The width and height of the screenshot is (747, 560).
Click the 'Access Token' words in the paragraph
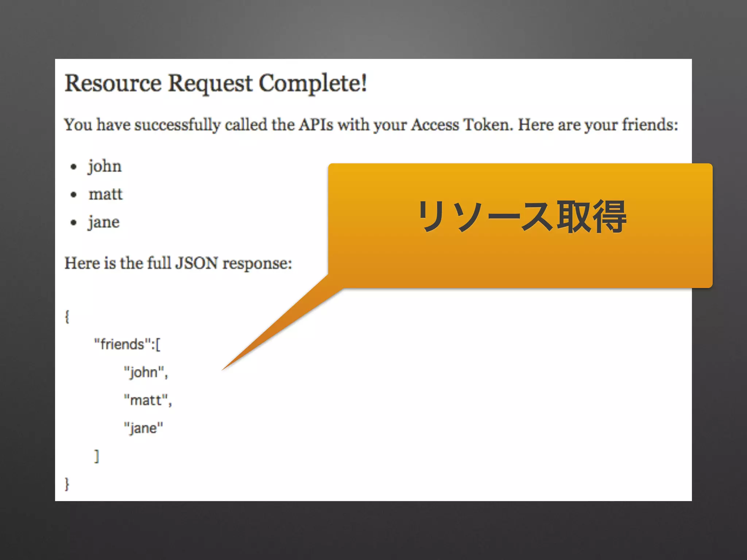(462, 125)
